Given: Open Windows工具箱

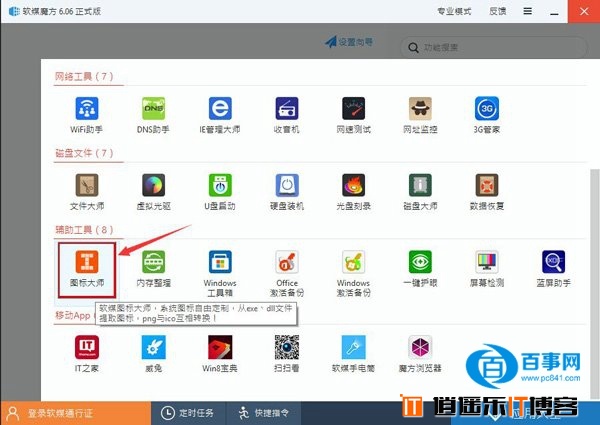Looking at the screenshot, I should pos(220,273).
